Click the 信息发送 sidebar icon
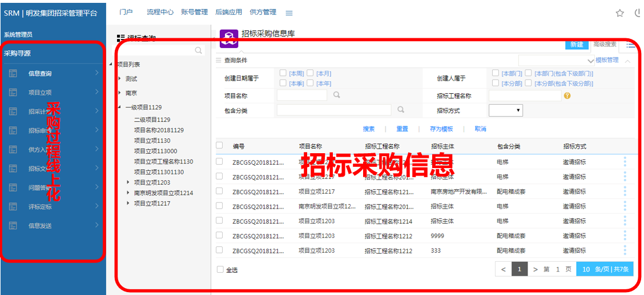The image size is (644, 295). tap(13, 226)
